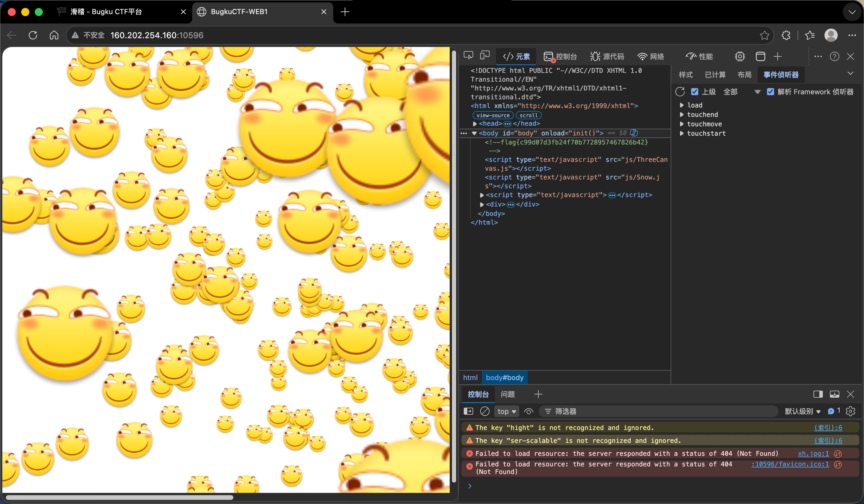Viewport: 864px width, 504px height.
Task: Click the insecure site warning icon
Action: (x=75, y=35)
